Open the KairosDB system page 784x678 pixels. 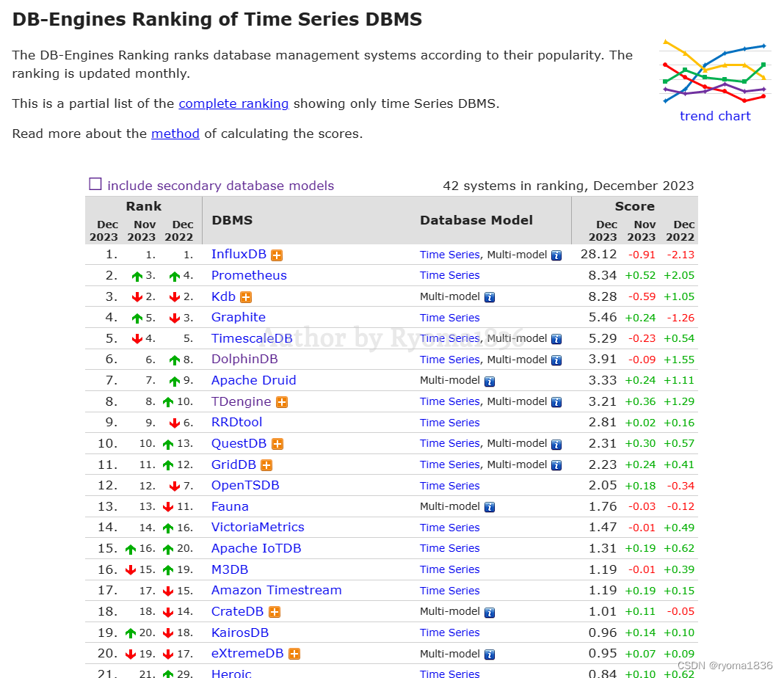pyautogui.click(x=240, y=633)
